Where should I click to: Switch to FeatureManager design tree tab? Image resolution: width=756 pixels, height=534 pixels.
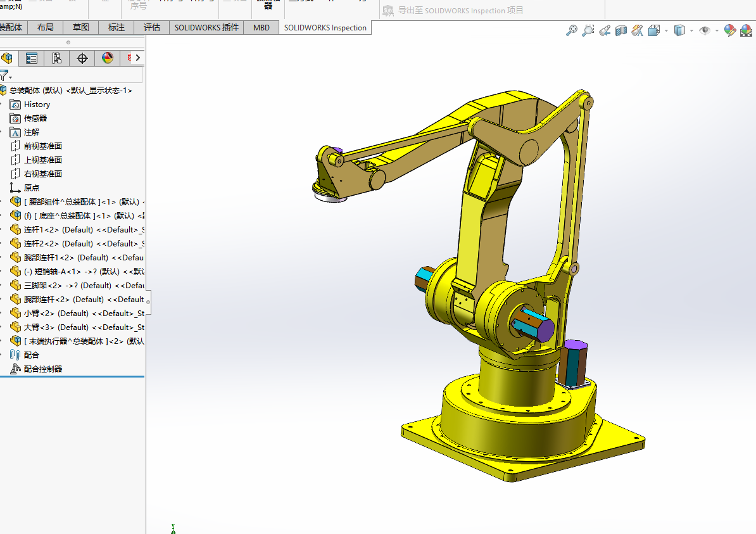(7, 58)
